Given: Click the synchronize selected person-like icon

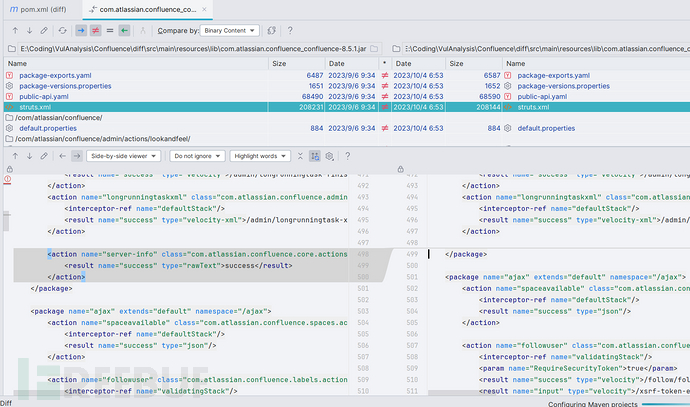Looking at the screenshot, I should 143,30.
